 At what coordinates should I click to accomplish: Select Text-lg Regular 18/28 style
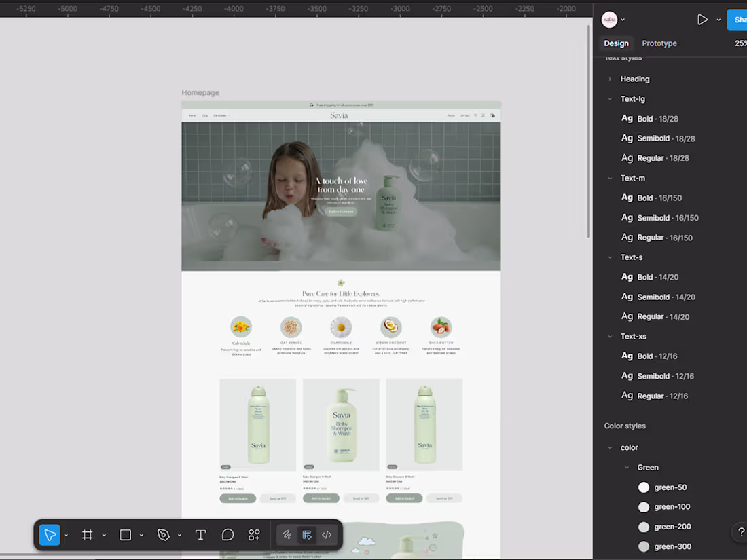pos(655,158)
